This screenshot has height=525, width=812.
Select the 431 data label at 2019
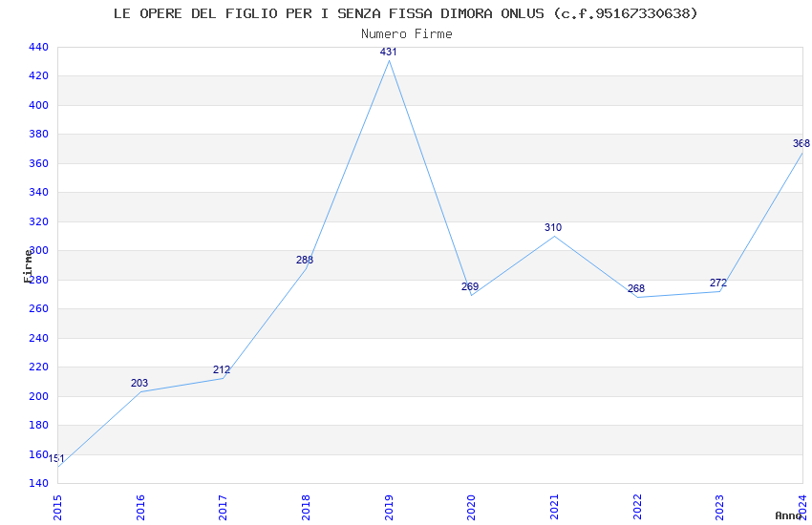(389, 52)
